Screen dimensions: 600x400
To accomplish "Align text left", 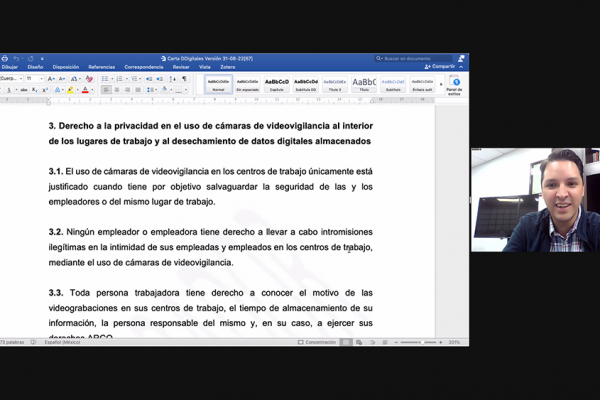I will pyautogui.click(x=106, y=90).
